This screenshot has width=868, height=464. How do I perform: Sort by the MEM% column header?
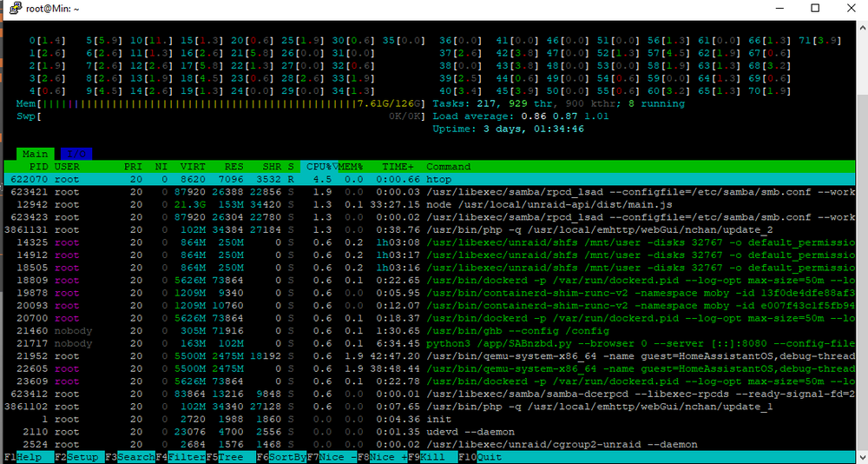point(351,166)
